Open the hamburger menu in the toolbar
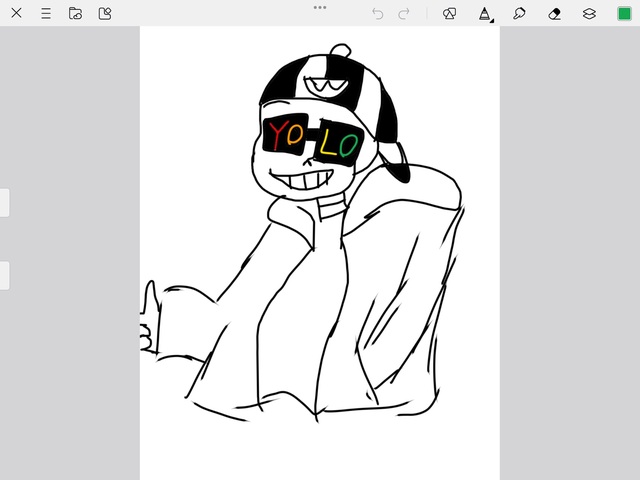Image resolution: width=640 pixels, height=480 pixels. tap(46, 13)
